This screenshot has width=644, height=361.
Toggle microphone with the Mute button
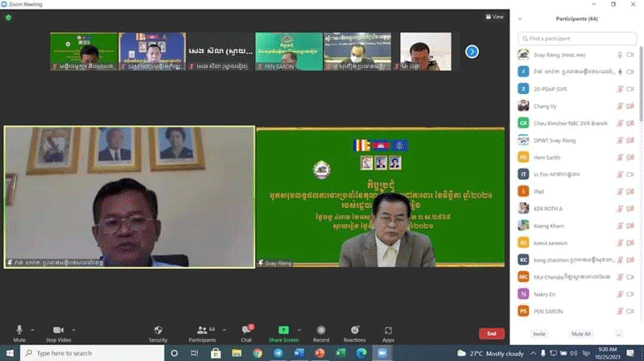(x=19, y=332)
